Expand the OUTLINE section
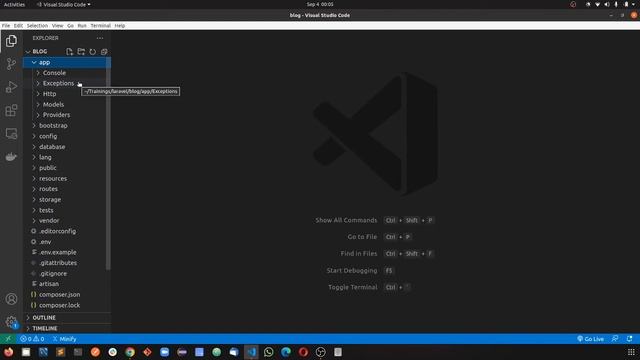Image resolution: width=640 pixels, height=360 pixels. coord(67,318)
